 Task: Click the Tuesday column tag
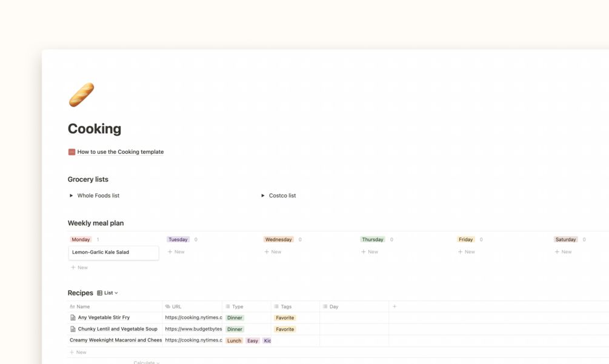(178, 239)
